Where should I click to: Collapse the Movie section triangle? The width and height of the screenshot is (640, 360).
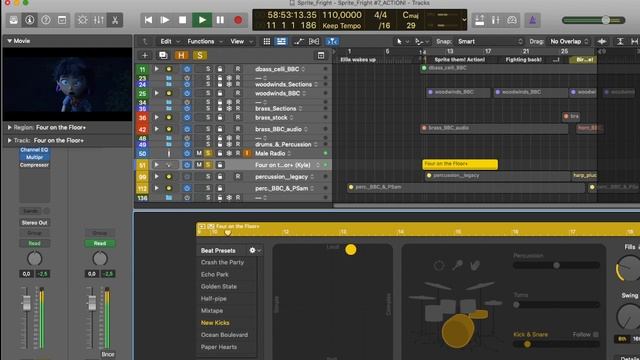coord(9,41)
